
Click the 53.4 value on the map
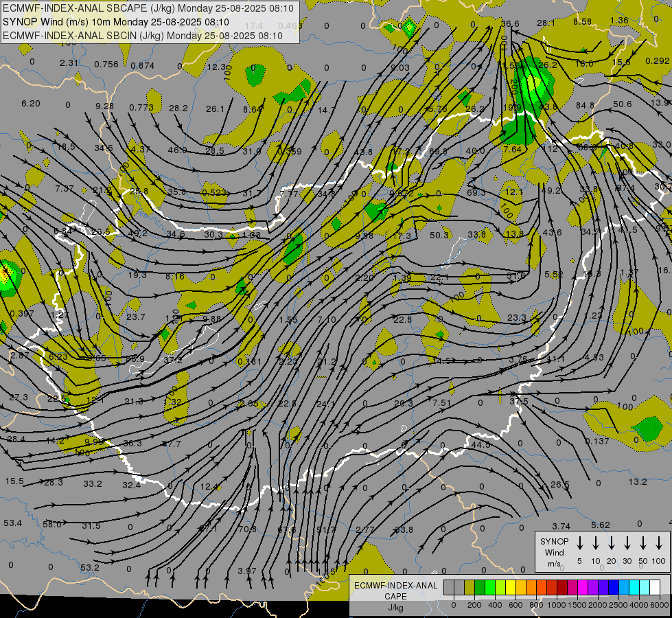click(13, 523)
